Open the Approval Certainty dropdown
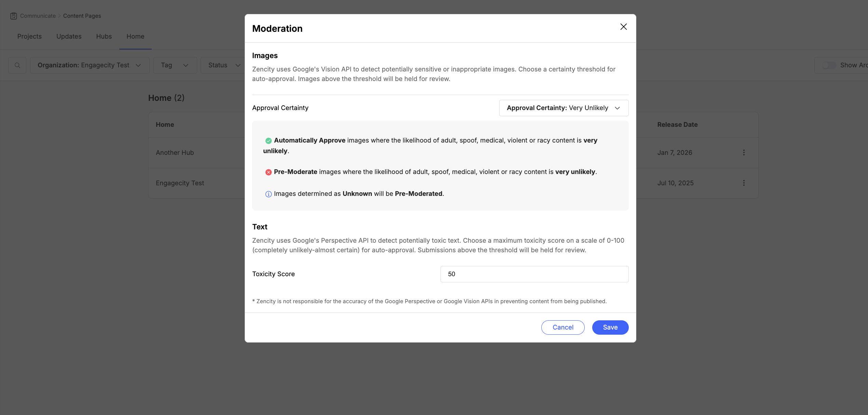The height and width of the screenshot is (415, 868). pyautogui.click(x=563, y=108)
